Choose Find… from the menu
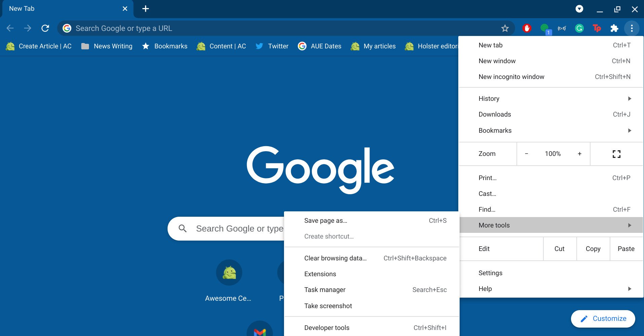The width and height of the screenshot is (644, 336). [x=551, y=209]
